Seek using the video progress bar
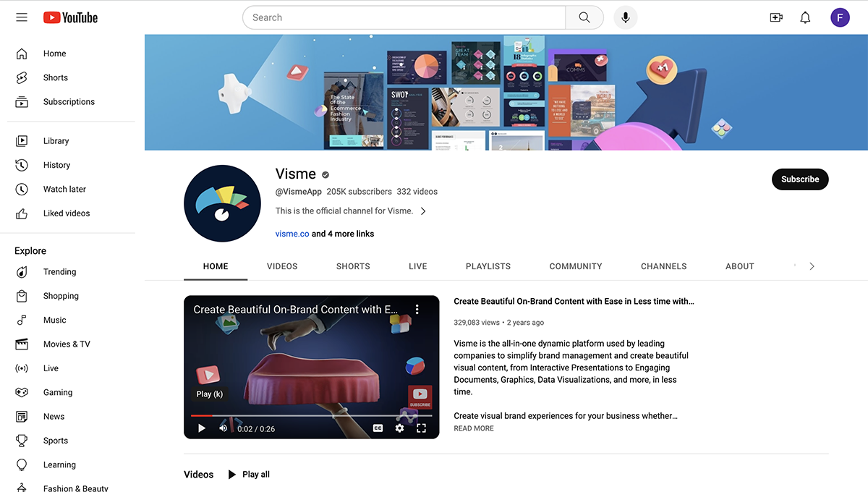Screen dimensions: 868x492 tap(311, 415)
